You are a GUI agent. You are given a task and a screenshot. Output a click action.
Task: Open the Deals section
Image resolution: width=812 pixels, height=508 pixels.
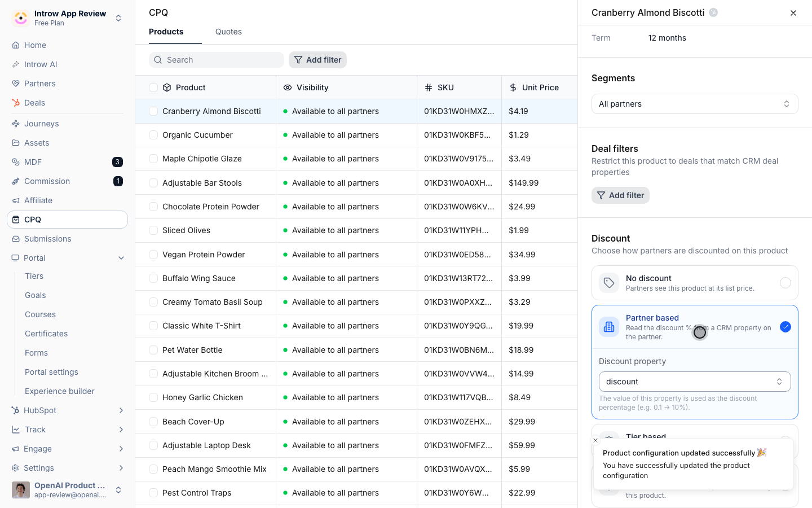point(67,103)
